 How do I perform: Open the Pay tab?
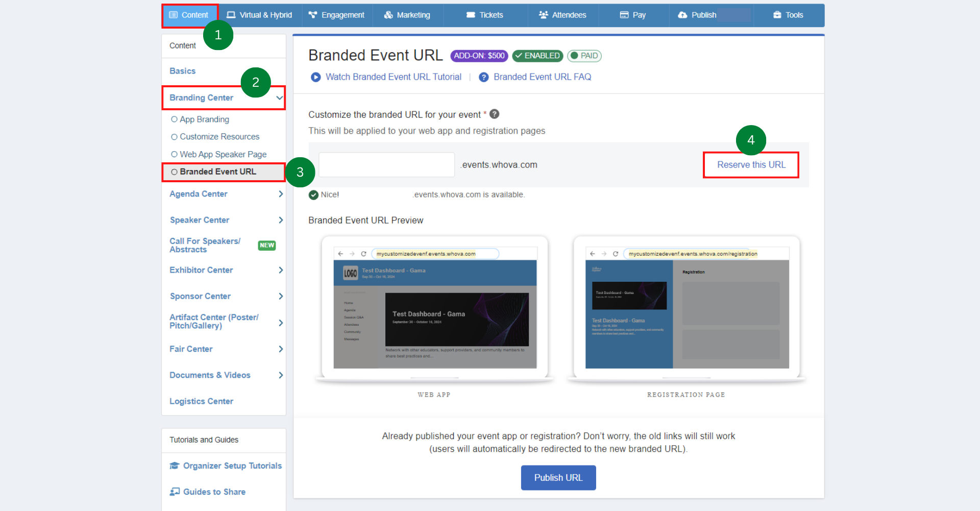pyautogui.click(x=633, y=15)
